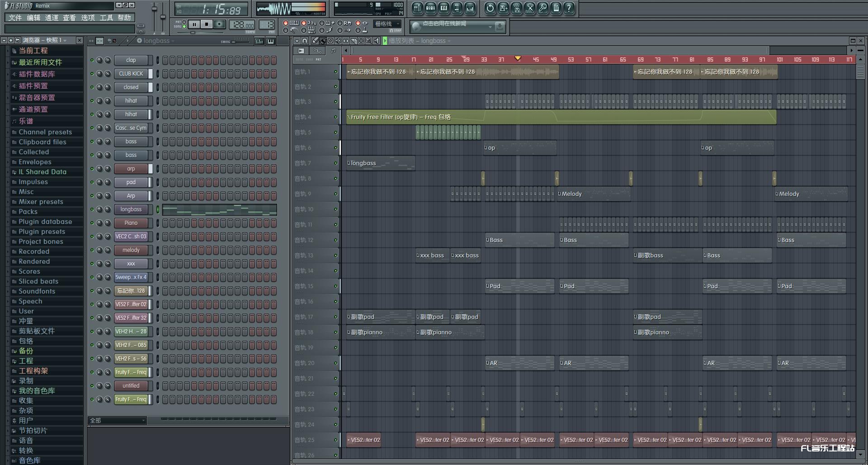Open the channel filter dropdown at rack bottom

click(117, 421)
